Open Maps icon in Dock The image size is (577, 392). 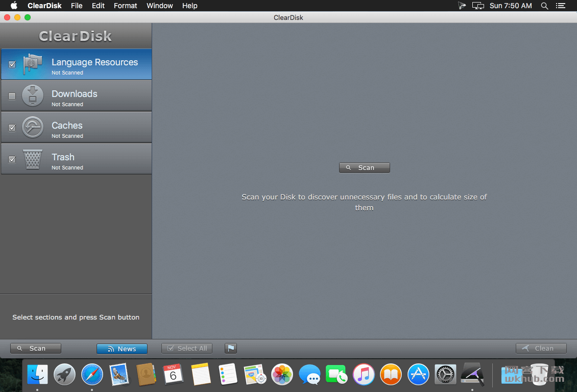(255, 374)
